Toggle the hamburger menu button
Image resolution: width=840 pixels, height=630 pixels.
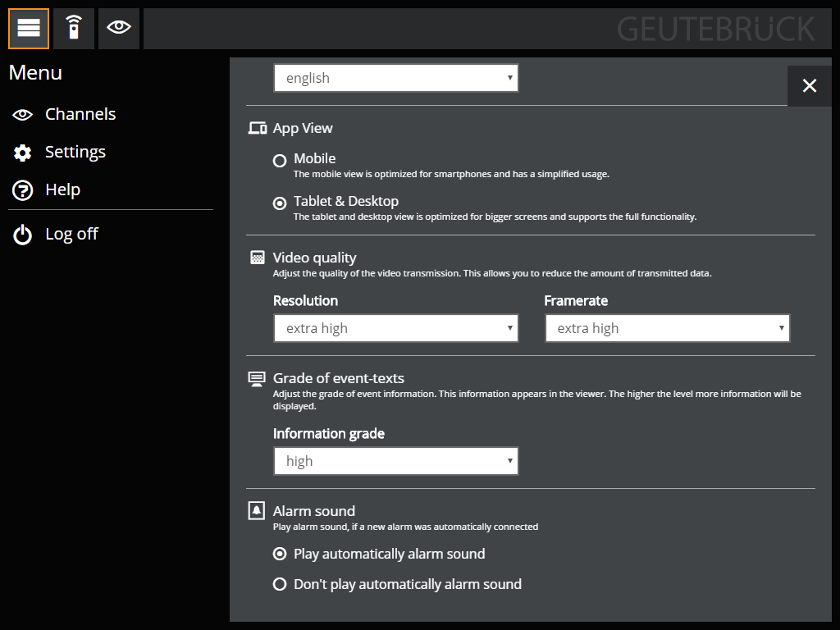29,29
